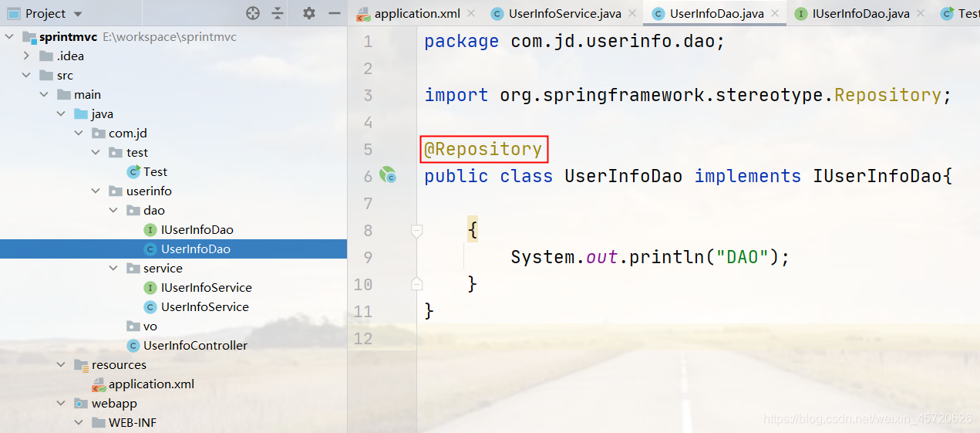The width and height of the screenshot is (980, 433).
Task: Collapse the webapp folder
Action: (61, 404)
